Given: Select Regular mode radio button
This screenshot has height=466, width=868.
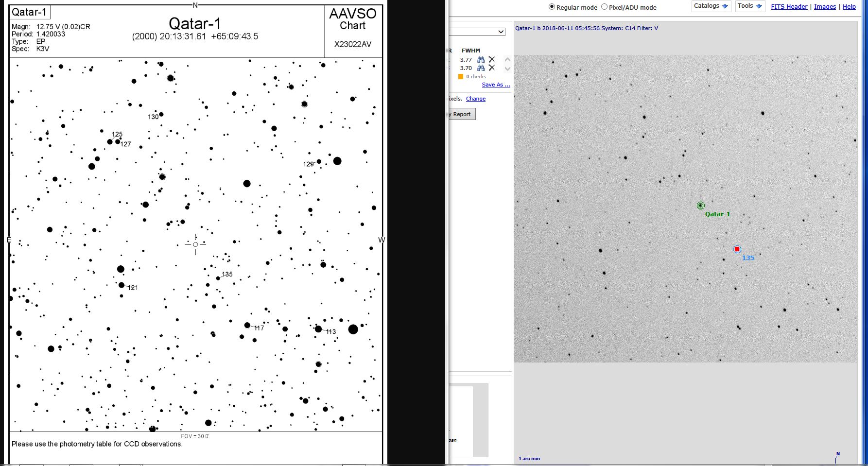Looking at the screenshot, I should [x=552, y=7].
